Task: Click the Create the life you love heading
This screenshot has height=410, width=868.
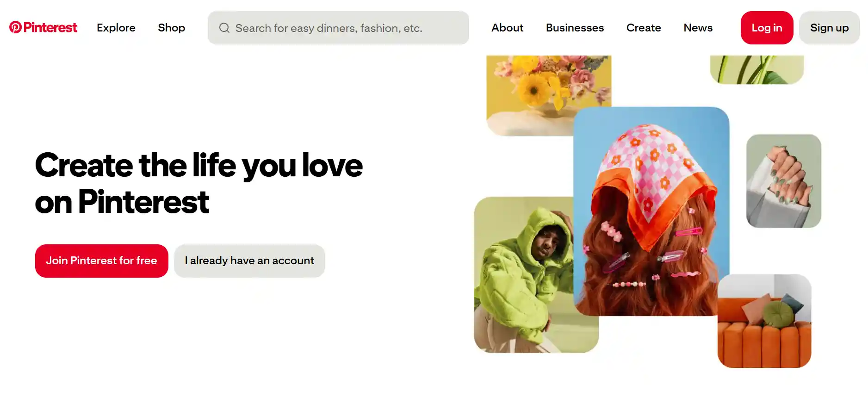Action: [x=198, y=183]
